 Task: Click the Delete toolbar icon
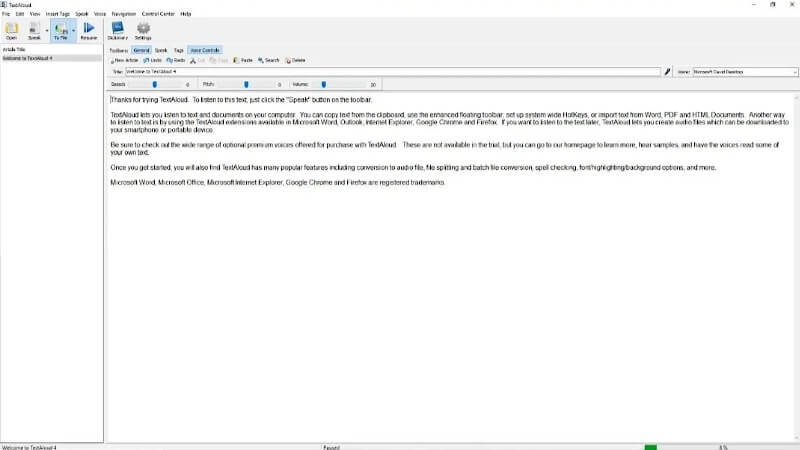coord(295,60)
